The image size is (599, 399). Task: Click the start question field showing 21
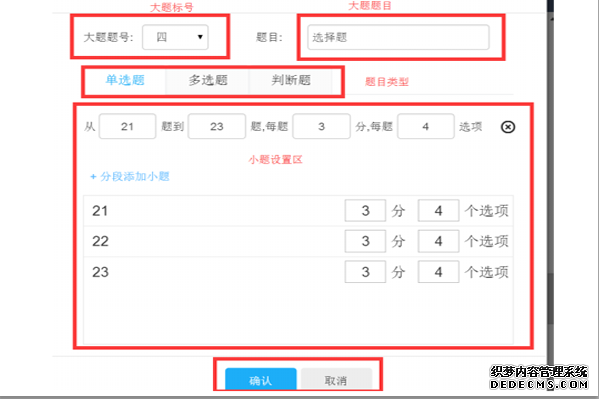[128, 127]
